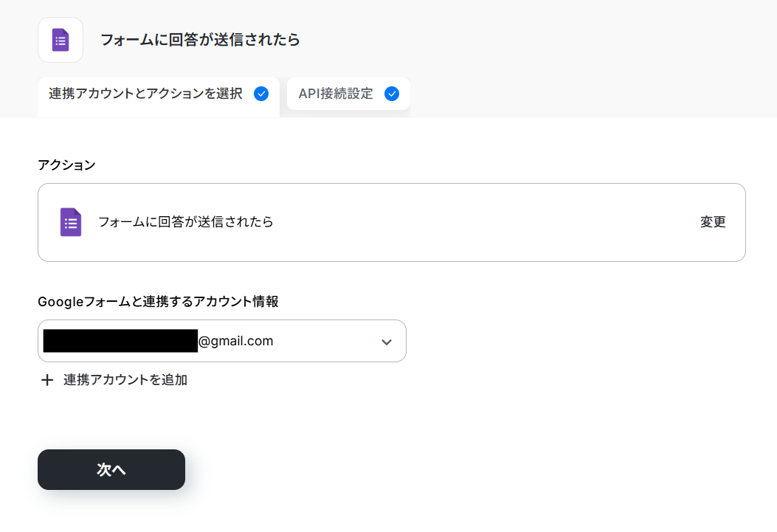Expand the account dropdown chevron arrow

pos(386,342)
